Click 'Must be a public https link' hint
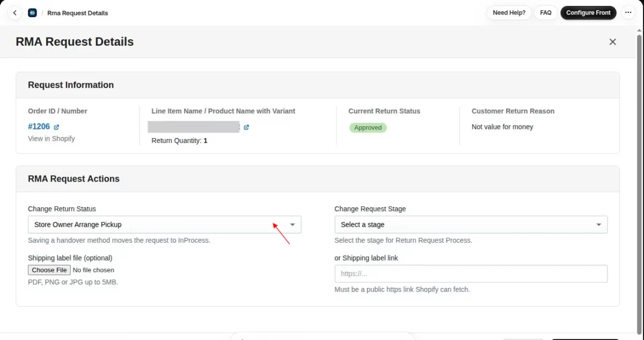Image resolution: width=644 pixels, height=340 pixels. click(x=402, y=290)
